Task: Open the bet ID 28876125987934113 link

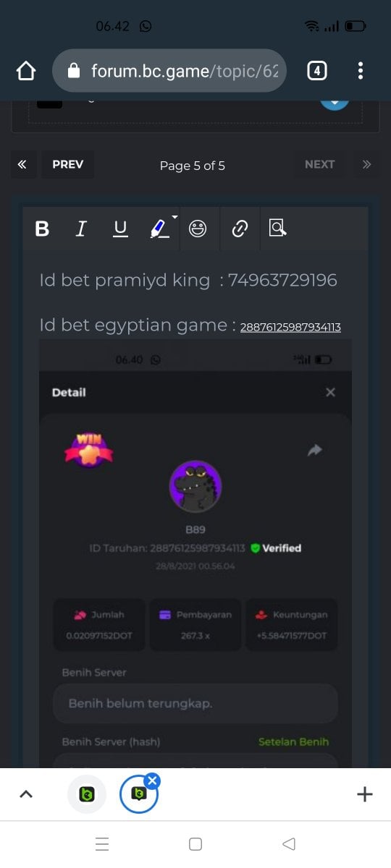Action: (x=290, y=327)
